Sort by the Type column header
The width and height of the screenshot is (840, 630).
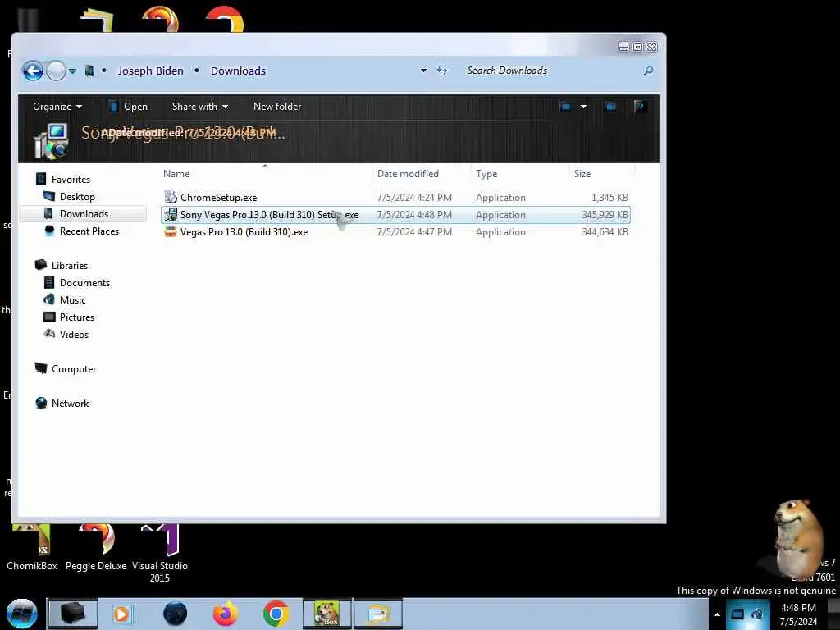(486, 174)
